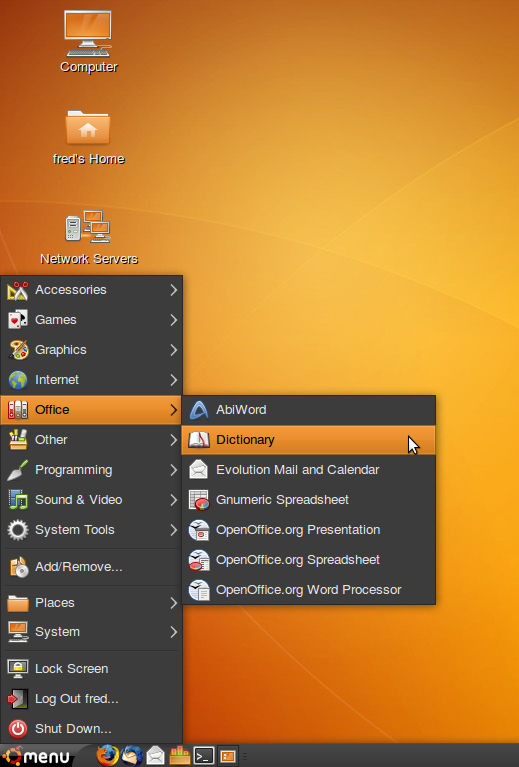
Task: Click the tan box with colored bars panel icon
Action: (180, 756)
